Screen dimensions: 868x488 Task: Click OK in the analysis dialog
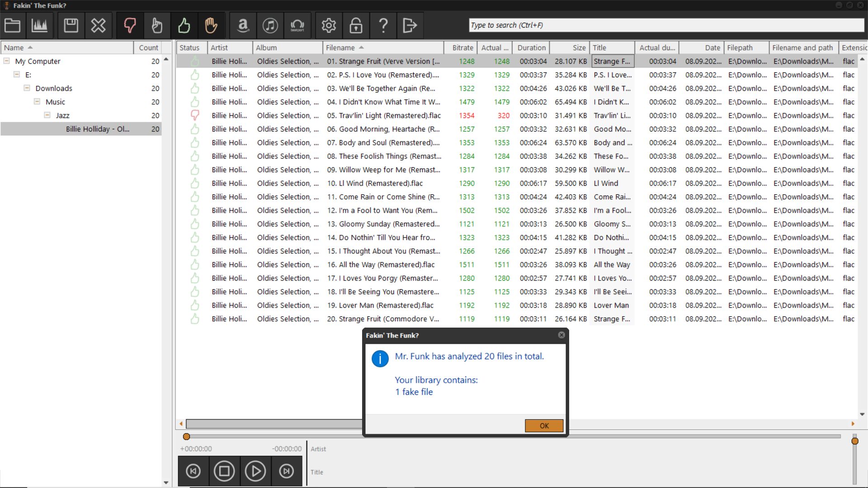(x=544, y=426)
